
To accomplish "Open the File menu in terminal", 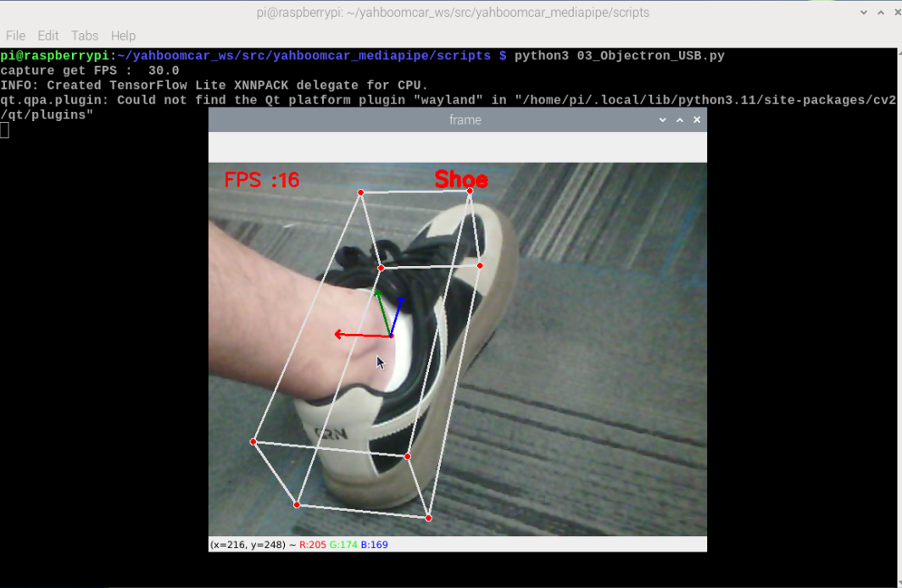I will [15, 36].
